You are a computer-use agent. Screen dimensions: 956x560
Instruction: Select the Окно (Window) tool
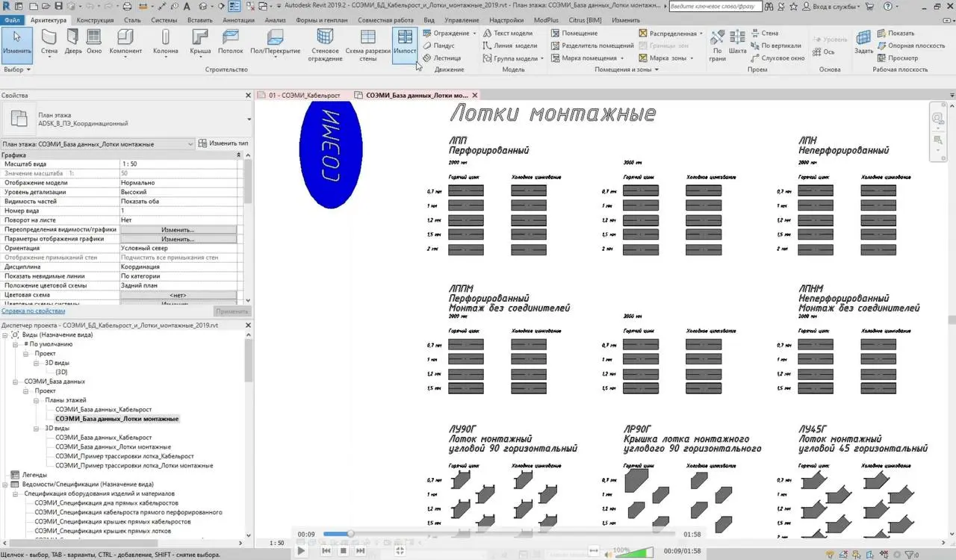point(94,43)
